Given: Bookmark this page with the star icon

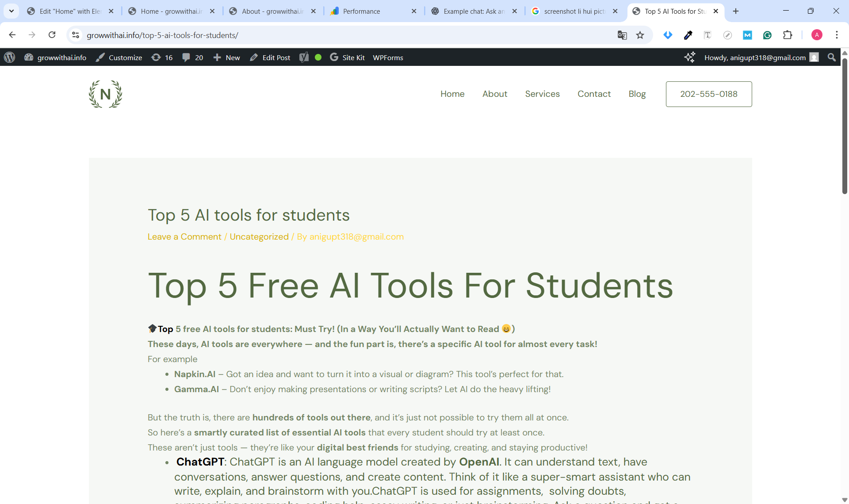Looking at the screenshot, I should pos(640,35).
